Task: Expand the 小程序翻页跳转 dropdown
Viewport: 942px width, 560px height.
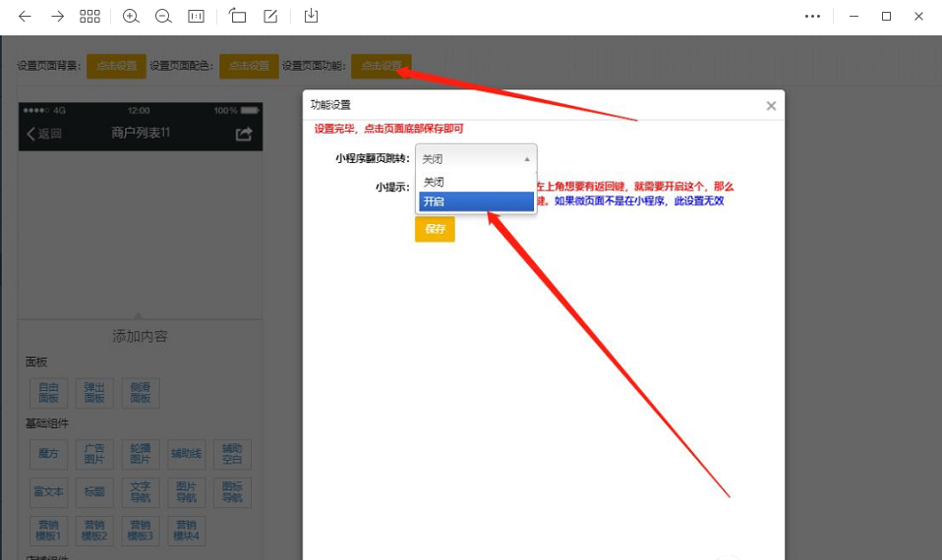Action: (476, 158)
